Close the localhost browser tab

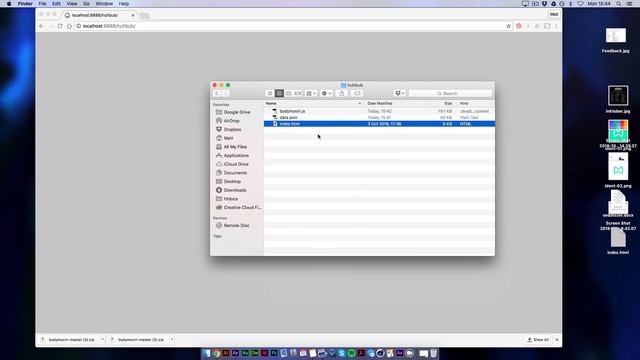pyautogui.click(x=133, y=15)
